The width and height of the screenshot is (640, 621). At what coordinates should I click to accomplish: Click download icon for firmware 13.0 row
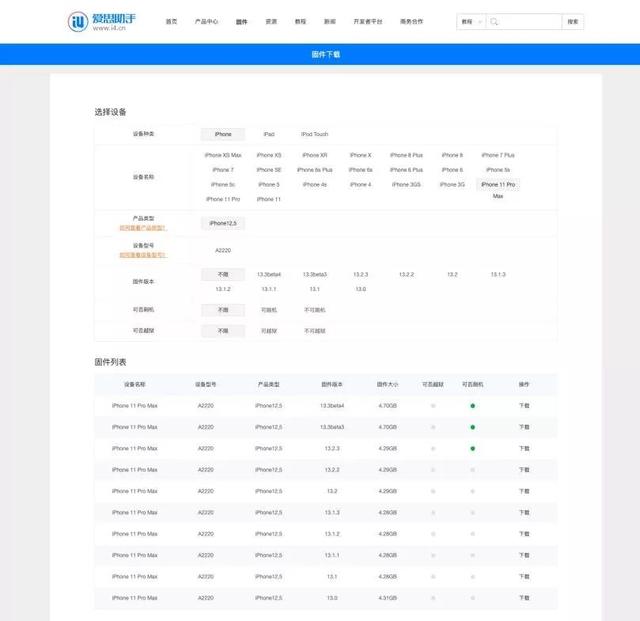pyautogui.click(x=524, y=598)
